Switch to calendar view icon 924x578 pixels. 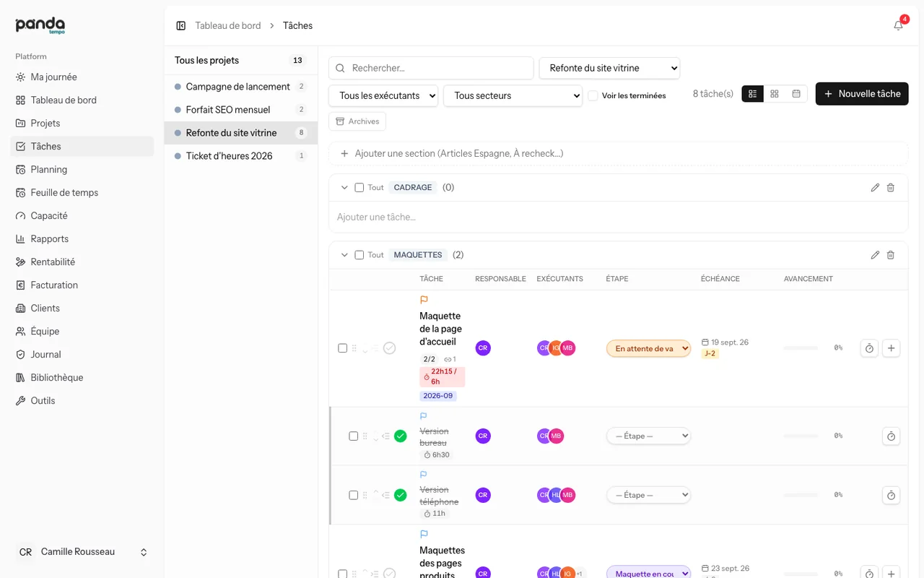pos(796,94)
